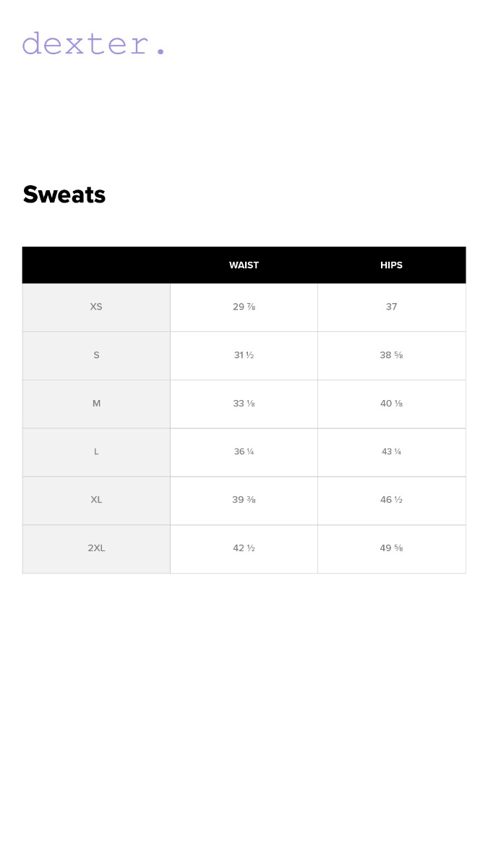Select the L size row label
Image resolution: width=488 pixels, height=868 pixels.
click(96, 452)
